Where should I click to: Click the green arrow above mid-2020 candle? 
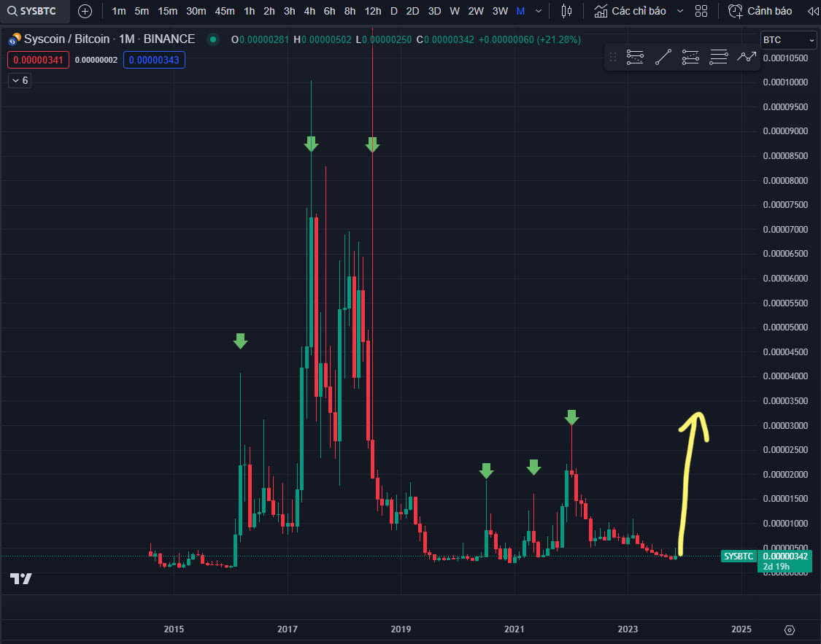(x=486, y=471)
